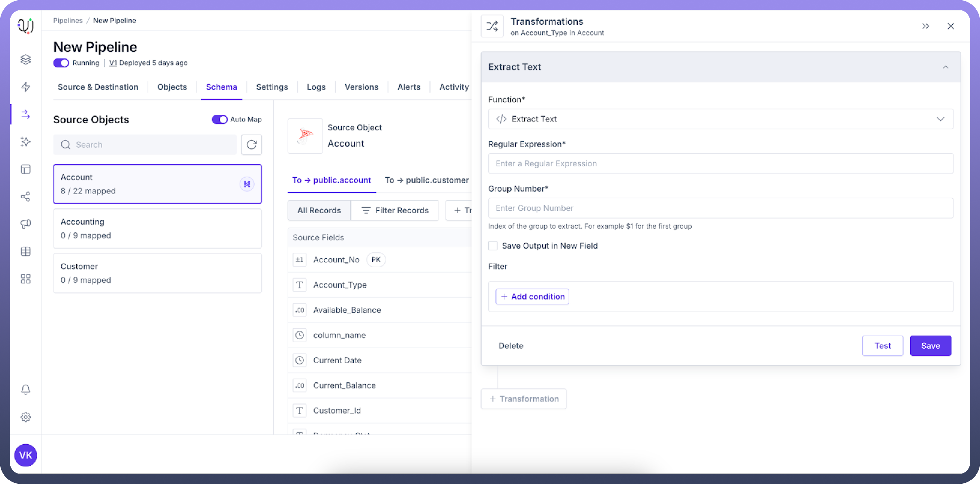Click the share nodes sidebar icon
This screenshot has height=484, width=980.
[26, 197]
